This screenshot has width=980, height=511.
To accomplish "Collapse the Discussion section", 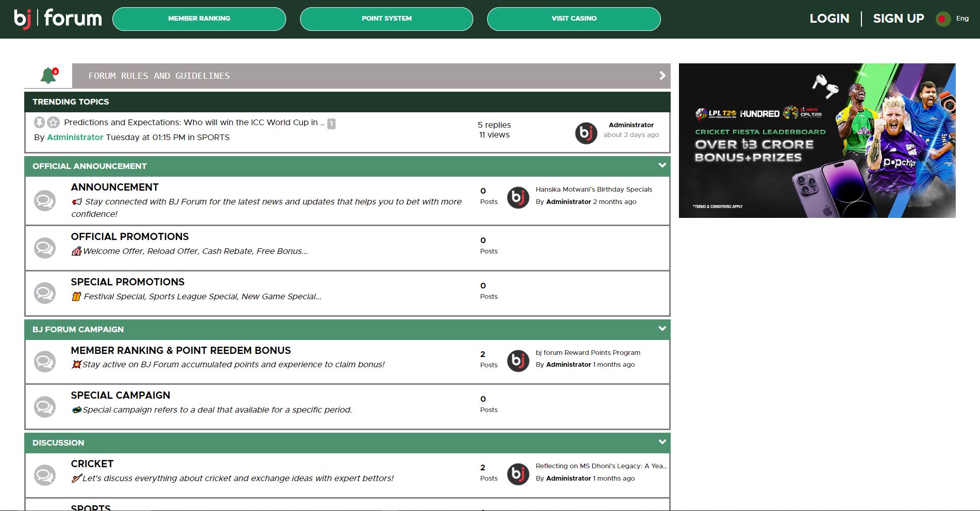I will pos(662,442).
